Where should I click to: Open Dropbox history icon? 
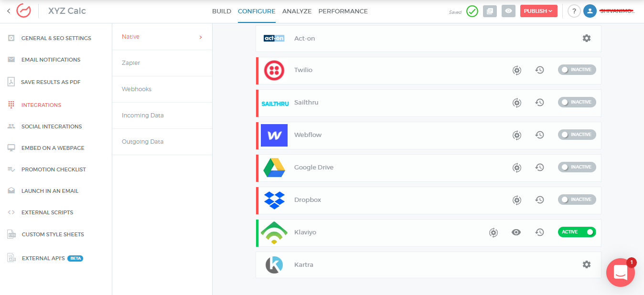pyautogui.click(x=539, y=200)
